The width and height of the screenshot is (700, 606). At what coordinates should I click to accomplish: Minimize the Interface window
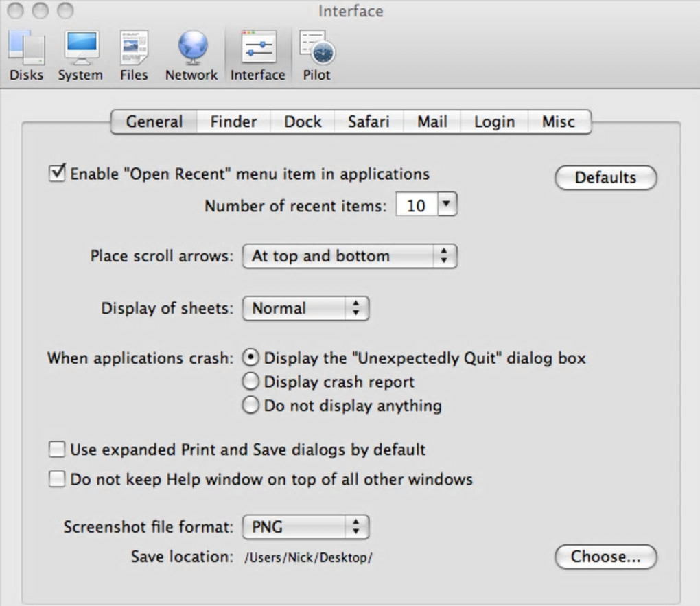(x=40, y=11)
